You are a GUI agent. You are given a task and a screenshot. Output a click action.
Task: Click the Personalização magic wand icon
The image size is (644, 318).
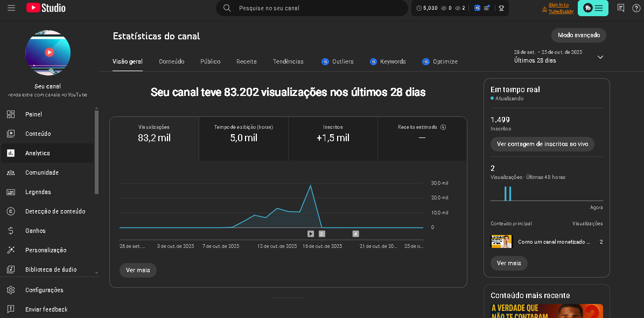coord(11,250)
